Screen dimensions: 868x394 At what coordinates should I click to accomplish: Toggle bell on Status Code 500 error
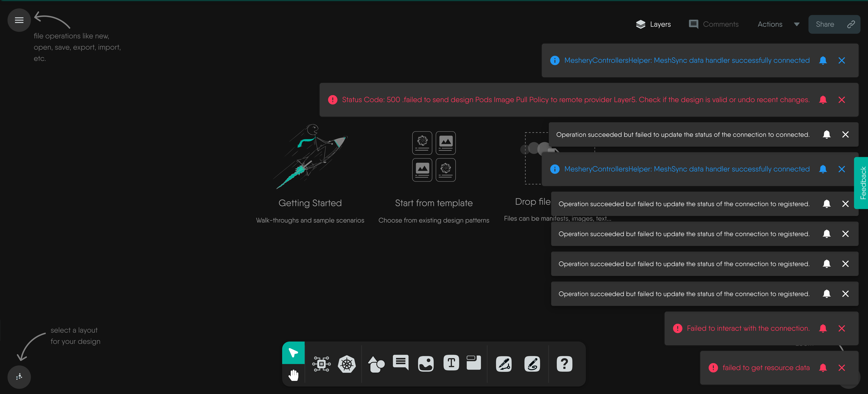click(823, 100)
